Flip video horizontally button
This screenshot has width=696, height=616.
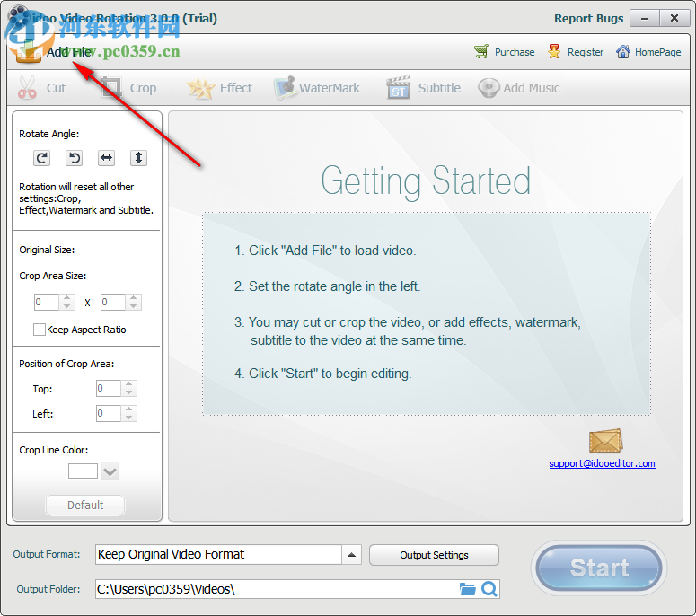(x=107, y=158)
